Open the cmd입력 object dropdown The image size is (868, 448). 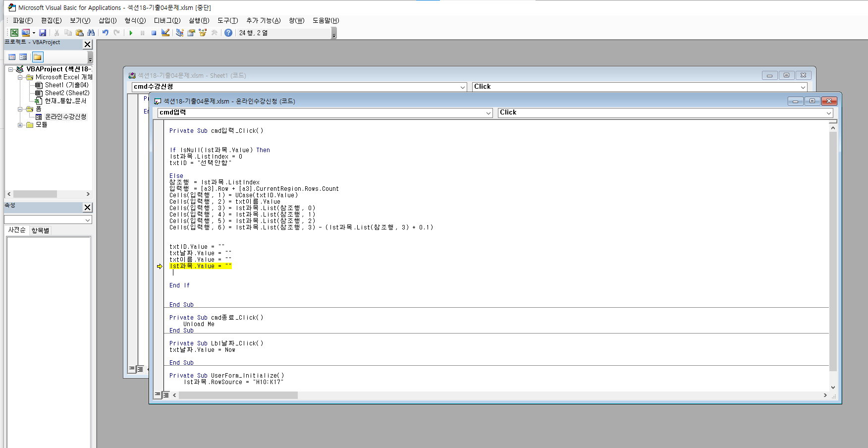(x=488, y=113)
